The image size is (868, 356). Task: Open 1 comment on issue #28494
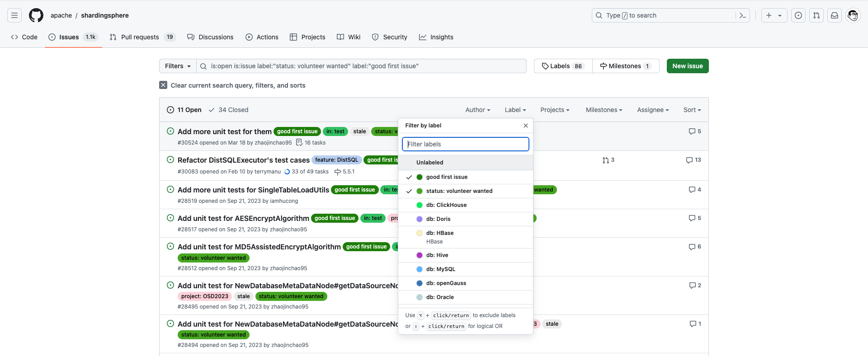pyautogui.click(x=695, y=324)
